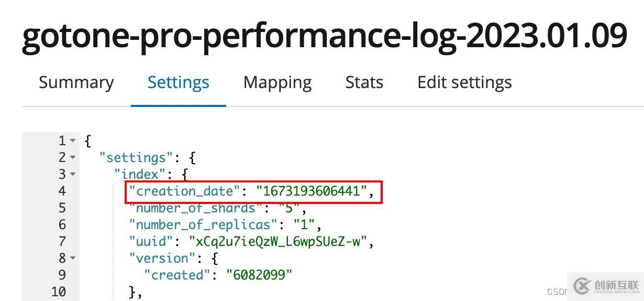Click line number 4 in the gutter
Image resolution: width=644 pixels, height=301 pixels.
pos(62,191)
